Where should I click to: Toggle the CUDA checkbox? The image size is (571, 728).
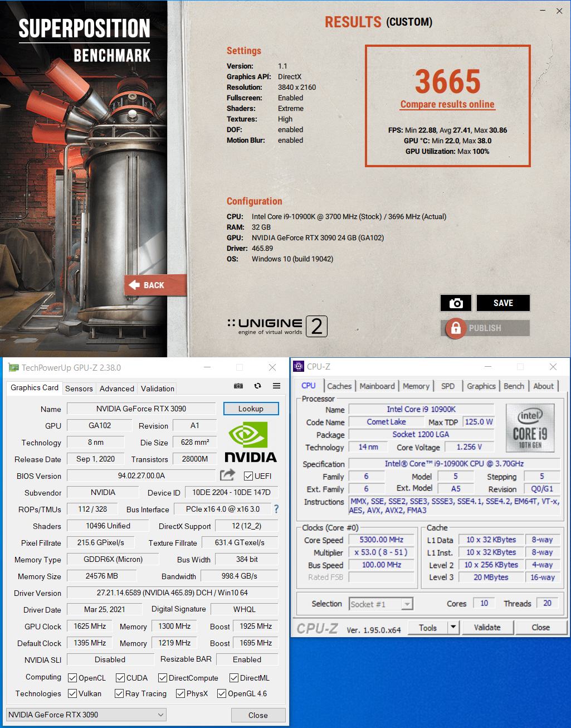tap(120, 678)
